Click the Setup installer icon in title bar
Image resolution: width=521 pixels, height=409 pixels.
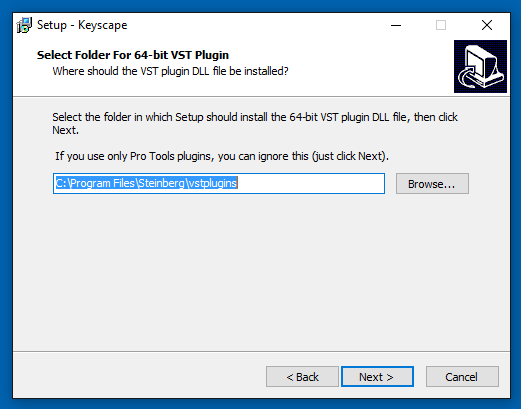point(24,25)
